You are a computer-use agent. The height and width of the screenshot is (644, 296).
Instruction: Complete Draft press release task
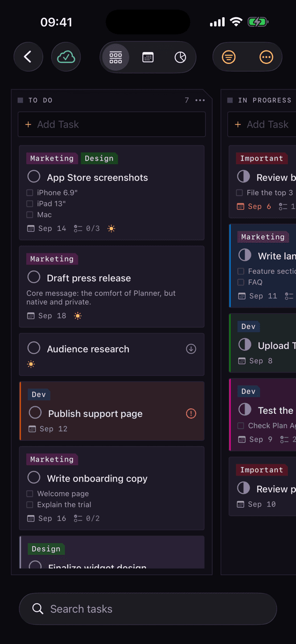[34, 277]
